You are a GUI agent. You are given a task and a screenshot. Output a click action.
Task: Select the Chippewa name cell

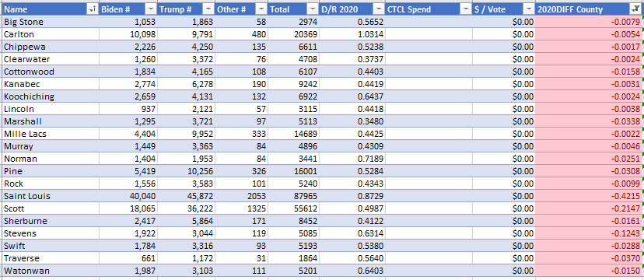click(51, 47)
